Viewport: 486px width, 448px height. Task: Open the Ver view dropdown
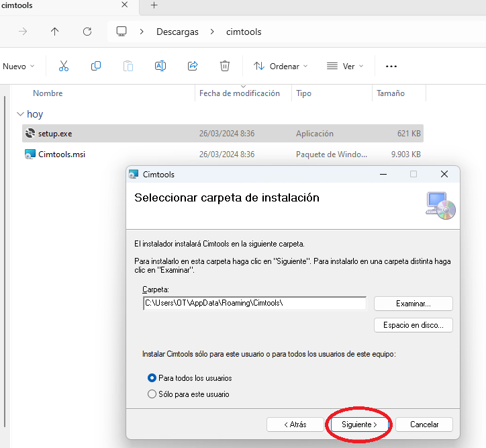click(345, 66)
